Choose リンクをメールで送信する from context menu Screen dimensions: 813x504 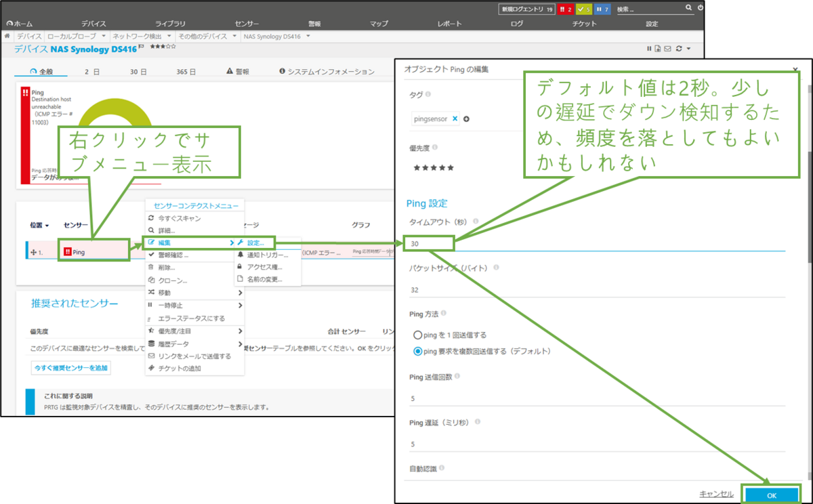pyautogui.click(x=194, y=356)
